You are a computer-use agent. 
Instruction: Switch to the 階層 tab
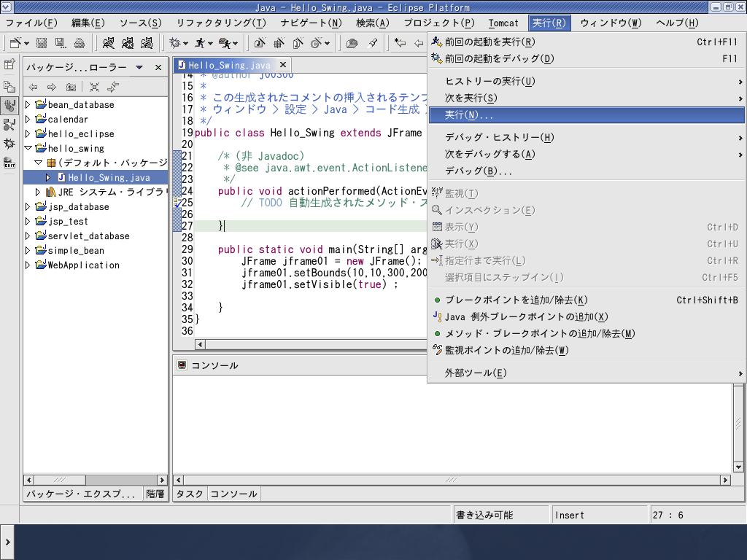coord(155,494)
